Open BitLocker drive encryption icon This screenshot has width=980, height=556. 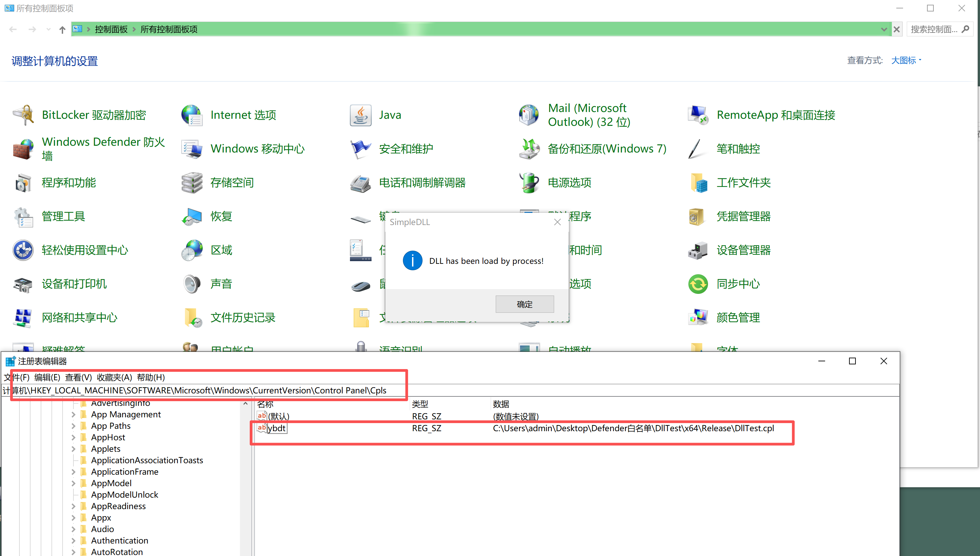tap(23, 115)
